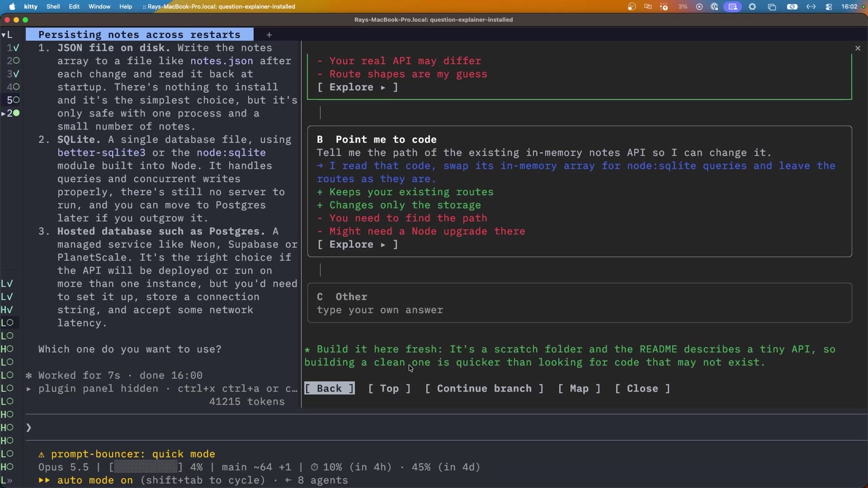
Task: Click the dual-screen icon in menu bar
Action: tap(648, 7)
